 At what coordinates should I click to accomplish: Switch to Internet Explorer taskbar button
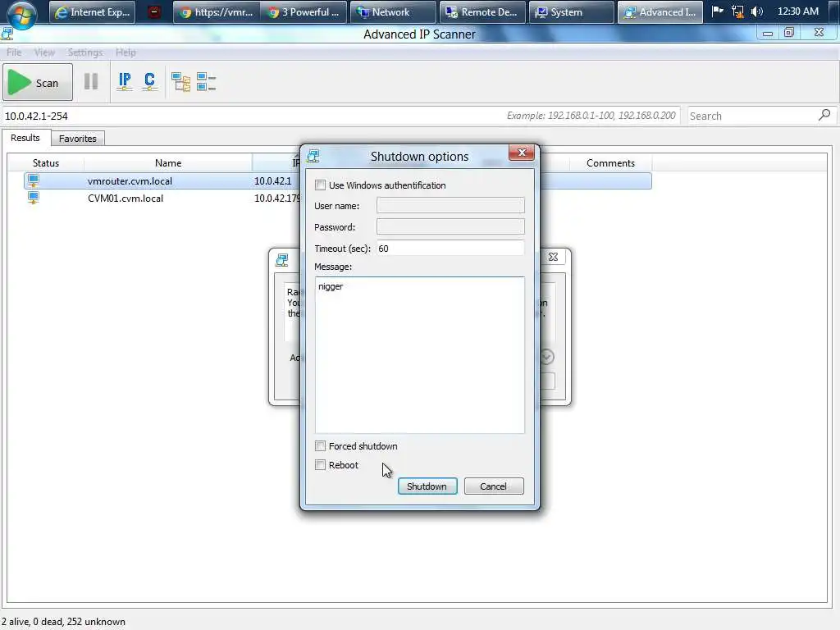click(92, 12)
